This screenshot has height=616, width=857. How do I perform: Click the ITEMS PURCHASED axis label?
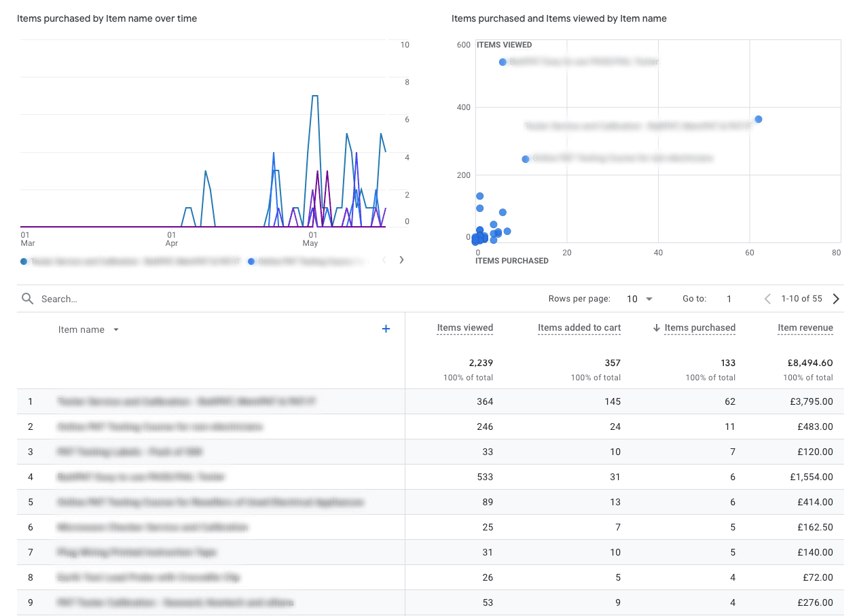512,261
